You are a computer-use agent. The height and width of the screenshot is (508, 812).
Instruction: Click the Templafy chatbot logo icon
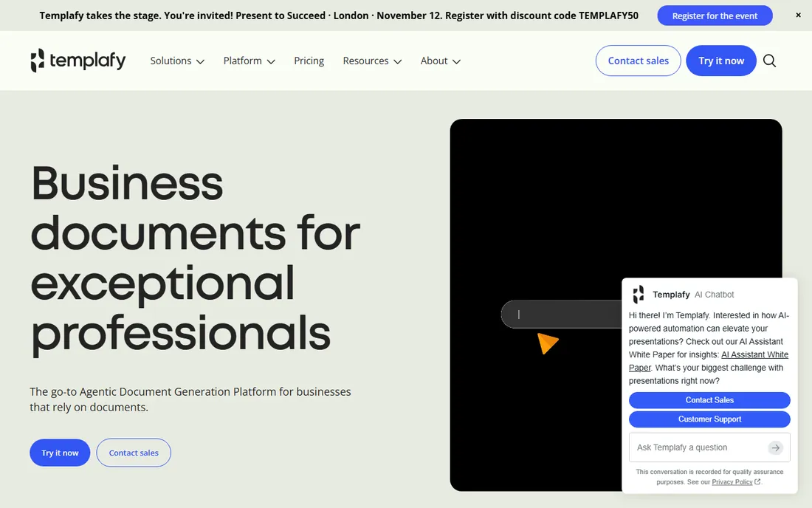(x=639, y=294)
